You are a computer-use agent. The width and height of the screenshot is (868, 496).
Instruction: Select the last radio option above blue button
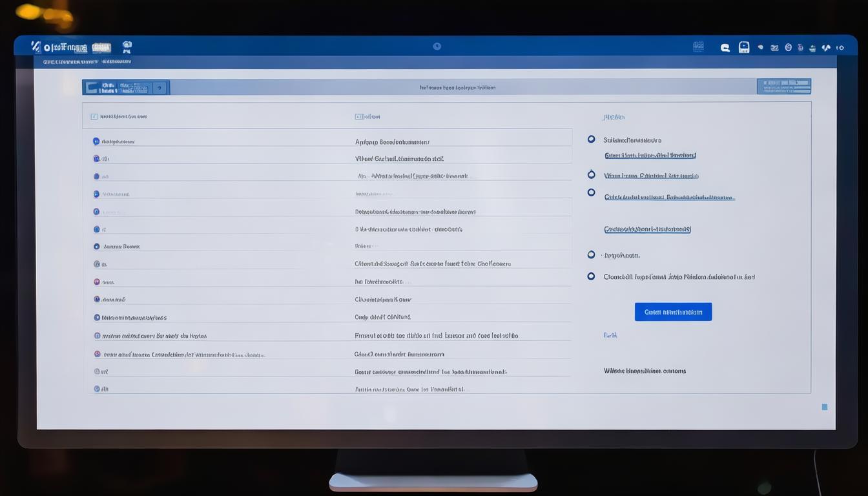pyautogui.click(x=591, y=276)
